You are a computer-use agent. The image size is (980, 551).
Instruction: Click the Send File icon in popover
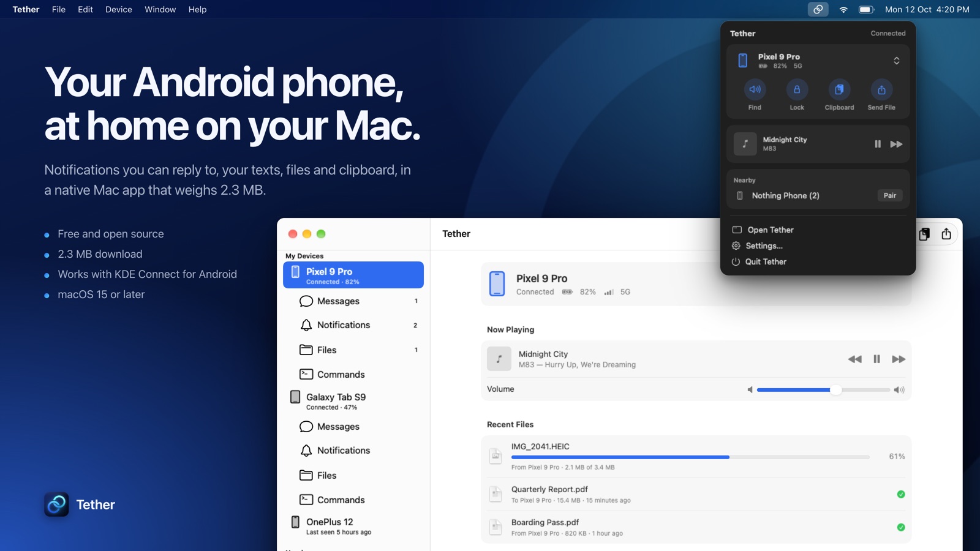pyautogui.click(x=881, y=89)
